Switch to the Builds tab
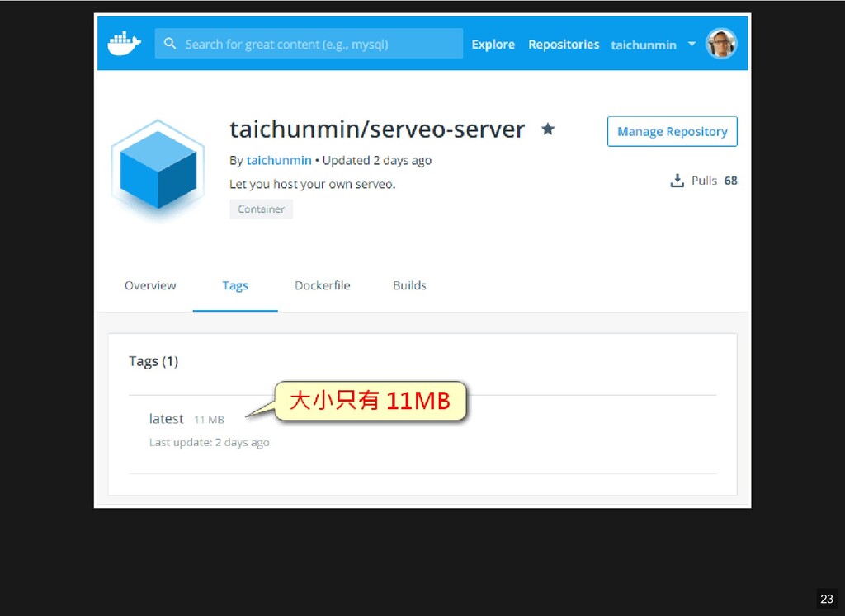Image resolution: width=845 pixels, height=616 pixels. coord(409,285)
